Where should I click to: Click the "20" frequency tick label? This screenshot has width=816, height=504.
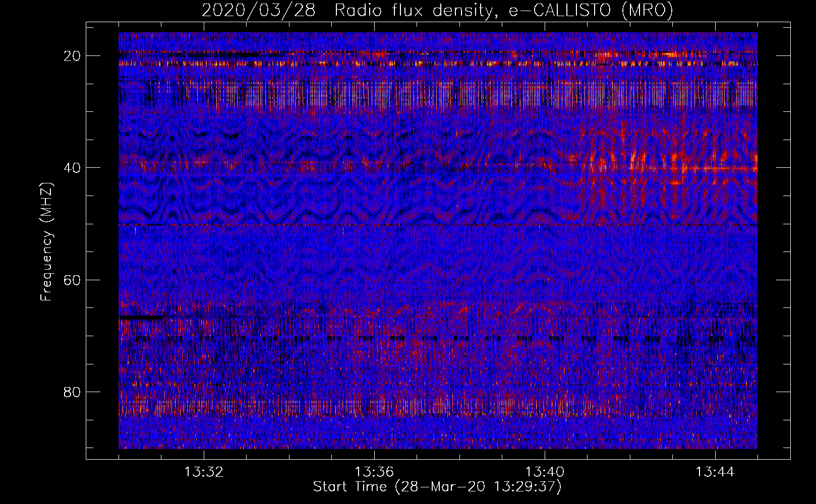coord(73,56)
